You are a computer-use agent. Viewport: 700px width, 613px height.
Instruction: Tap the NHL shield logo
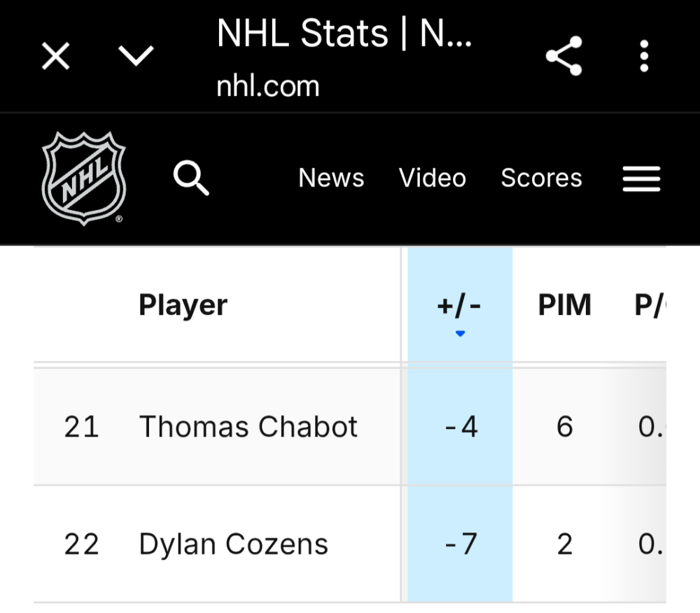(84, 179)
